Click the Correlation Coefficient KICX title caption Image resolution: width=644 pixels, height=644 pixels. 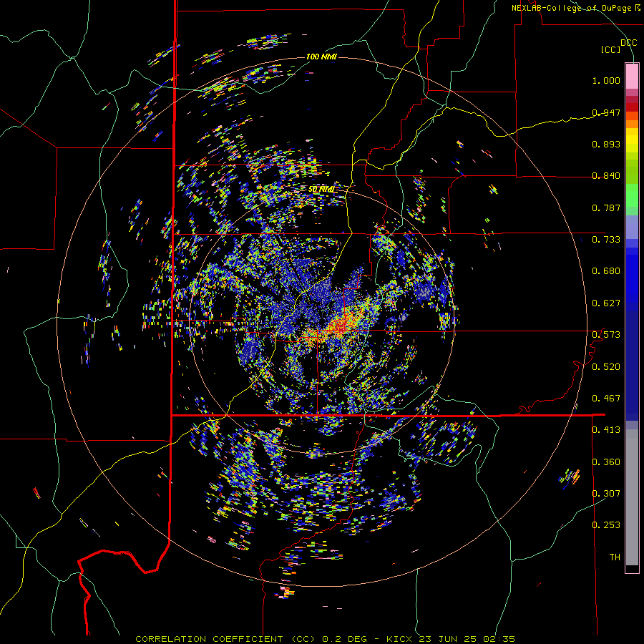pyautogui.click(x=325, y=639)
